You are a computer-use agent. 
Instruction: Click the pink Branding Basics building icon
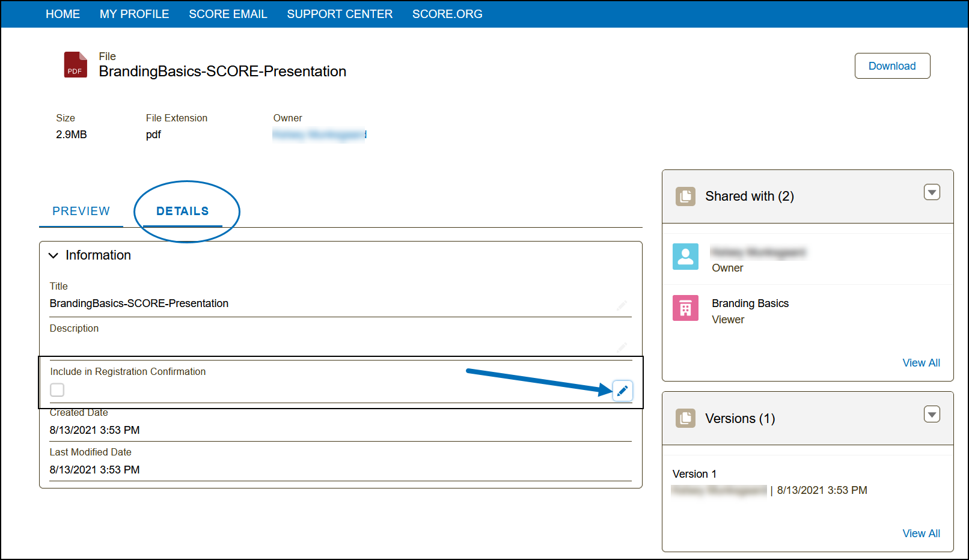click(685, 308)
